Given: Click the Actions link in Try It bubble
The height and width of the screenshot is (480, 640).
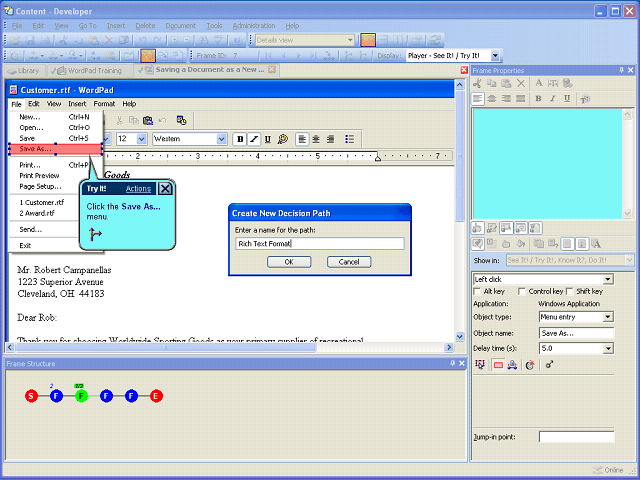Looking at the screenshot, I should (x=138, y=189).
